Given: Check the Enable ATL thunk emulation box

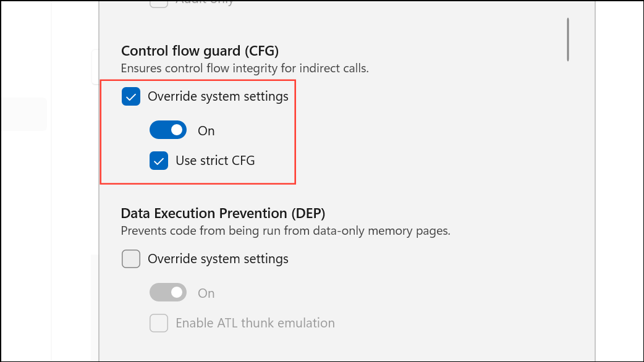Looking at the screenshot, I should (158, 322).
